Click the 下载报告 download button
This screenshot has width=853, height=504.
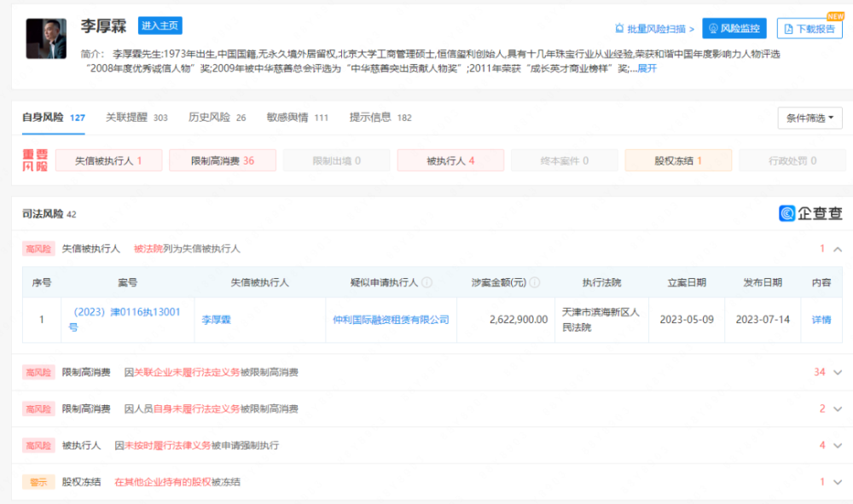coord(809,29)
